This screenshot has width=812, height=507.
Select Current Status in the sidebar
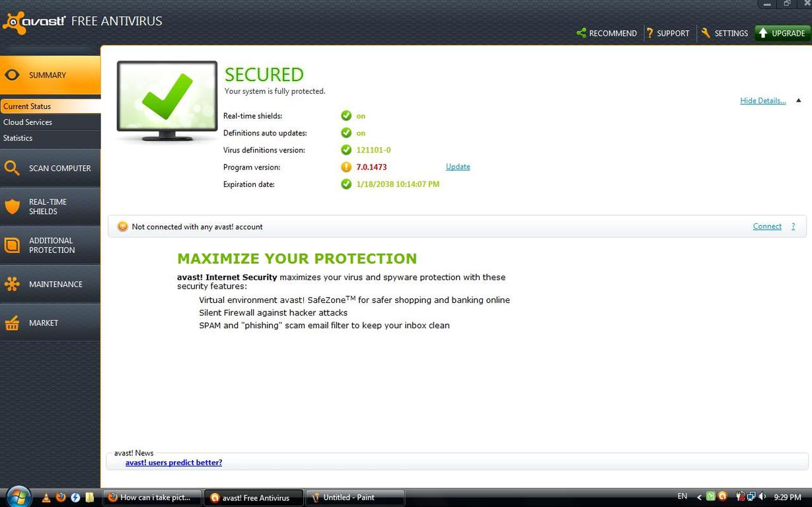click(27, 106)
